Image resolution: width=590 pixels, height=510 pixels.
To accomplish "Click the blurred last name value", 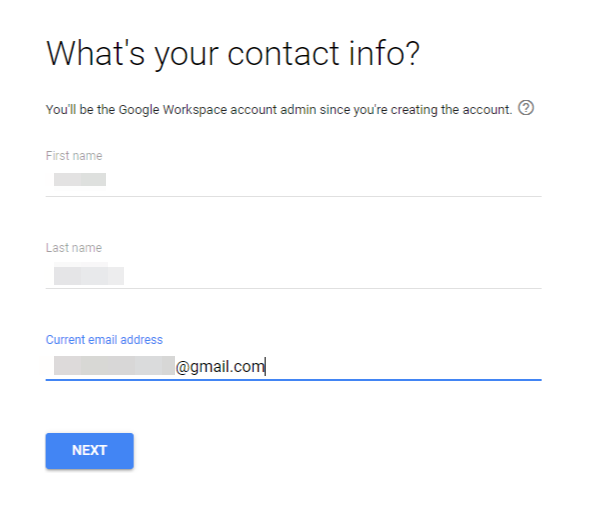I will coord(89,274).
